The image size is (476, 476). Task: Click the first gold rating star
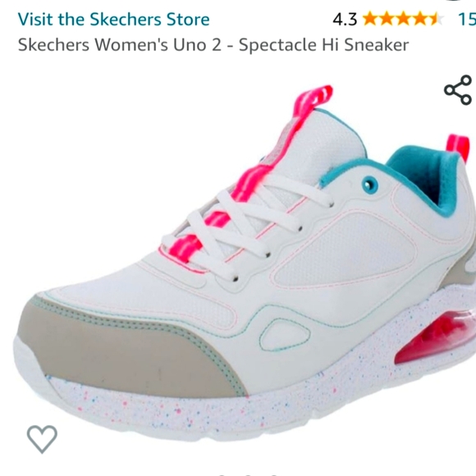tap(370, 19)
